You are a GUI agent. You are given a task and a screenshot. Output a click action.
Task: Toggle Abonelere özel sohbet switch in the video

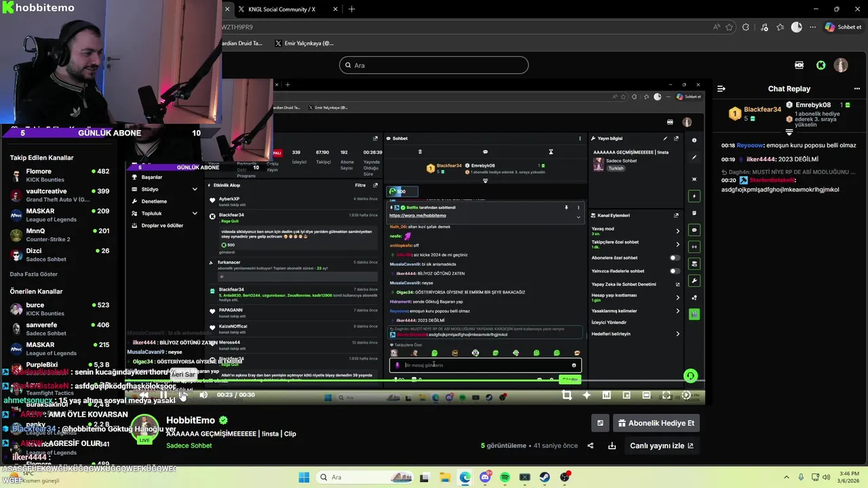(x=674, y=258)
